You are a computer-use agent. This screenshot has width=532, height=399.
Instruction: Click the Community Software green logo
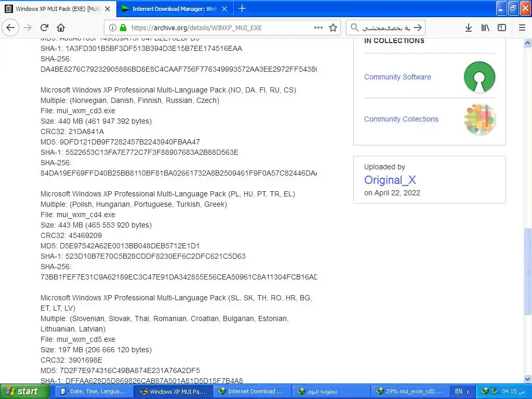coord(479,77)
